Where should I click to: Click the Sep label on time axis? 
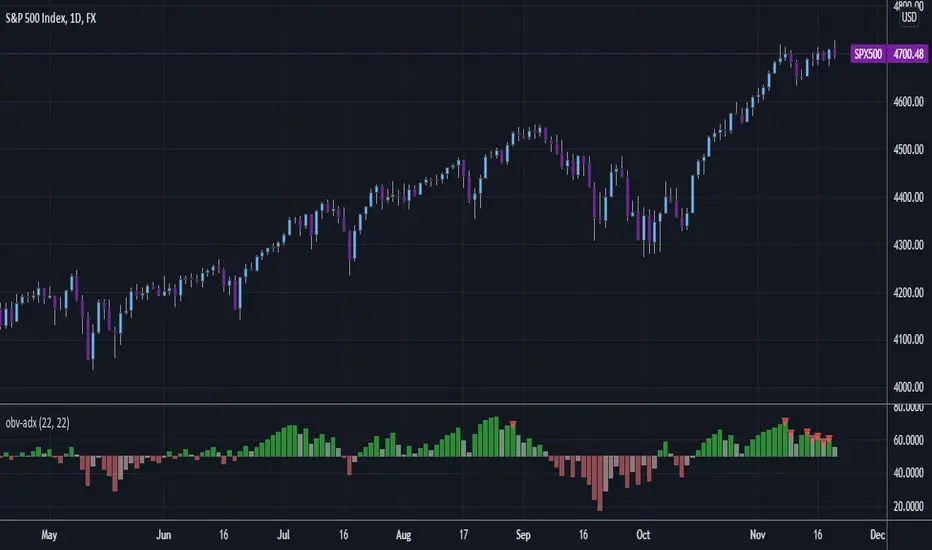523,535
